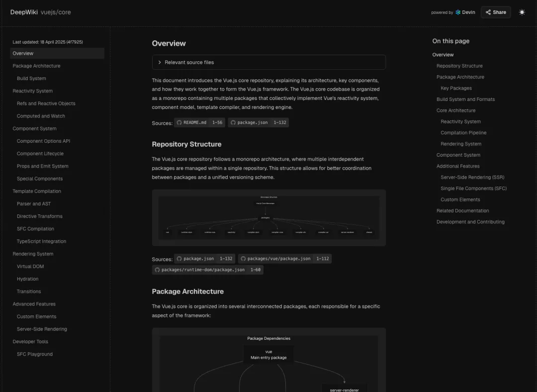Open README.md 1-56 source chip
The height and width of the screenshot is (392, 537).
(x=199, y=122)
